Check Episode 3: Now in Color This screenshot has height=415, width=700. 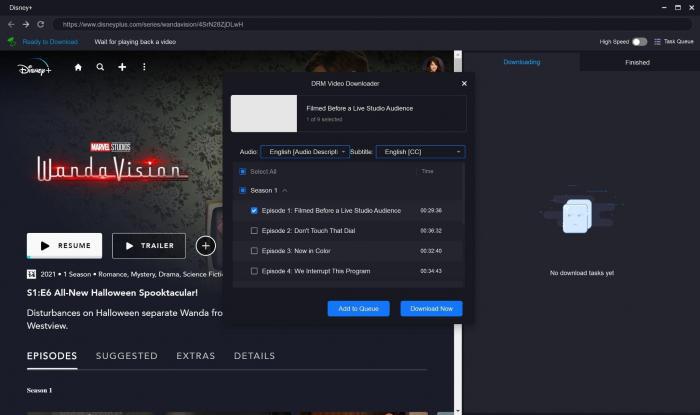(x=254, y=251)
